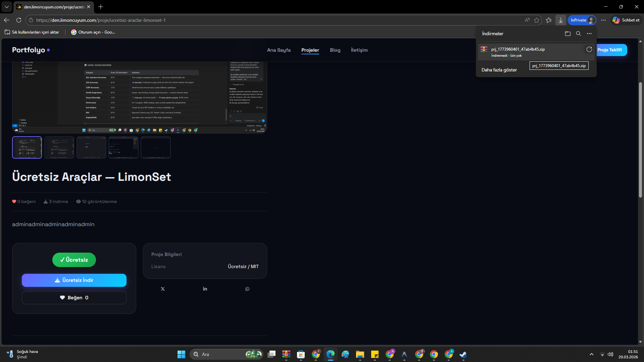This screenshot has width=644, height=362.
Task: Open the İletişim navigation link
Action: (x=359, y=50)
